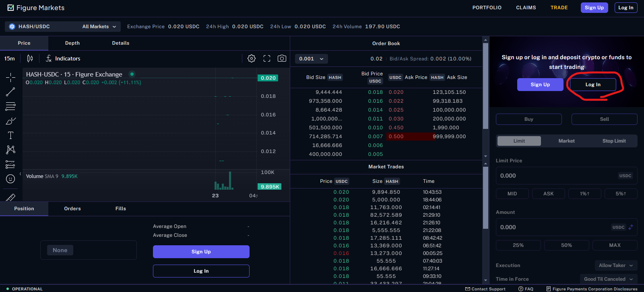The width and height of the screenshot is (644, 292).
Task: Switch to the Price tab
Action: pyautogui.click(x=24, y=43)
